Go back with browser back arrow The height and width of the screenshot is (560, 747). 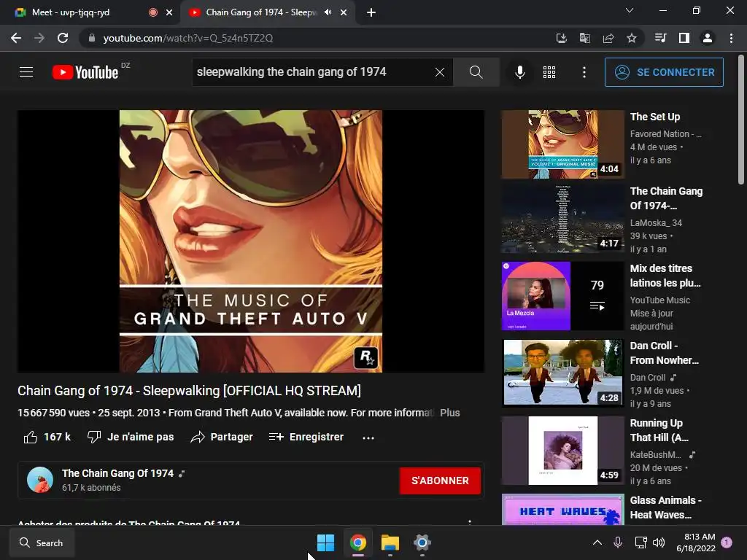click(16, 38)
